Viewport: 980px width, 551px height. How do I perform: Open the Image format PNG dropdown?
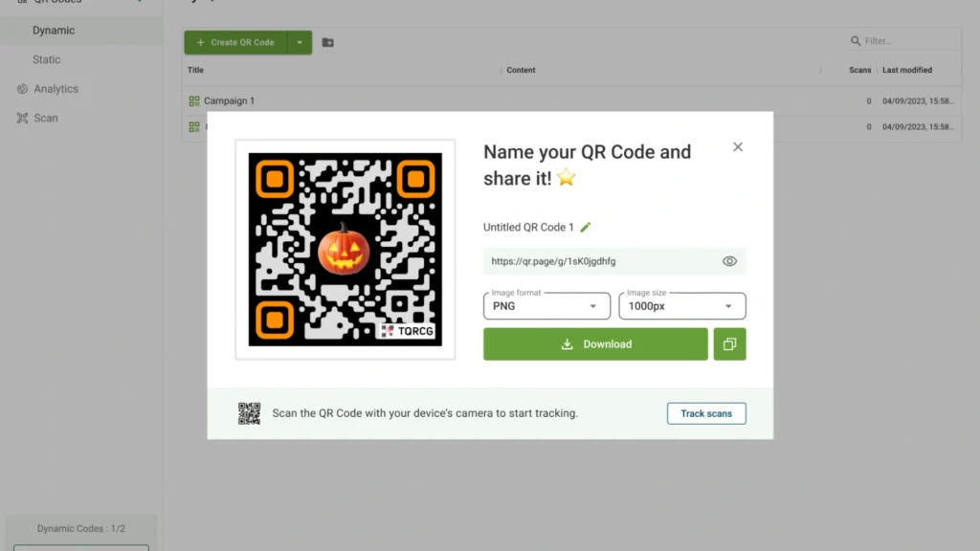pyautogui.click(x=546, y=306)
